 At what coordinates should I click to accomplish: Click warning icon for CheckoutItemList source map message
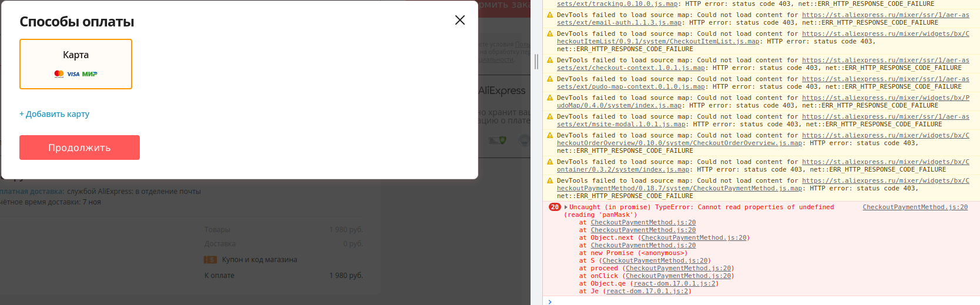click(x=550, y=34)
